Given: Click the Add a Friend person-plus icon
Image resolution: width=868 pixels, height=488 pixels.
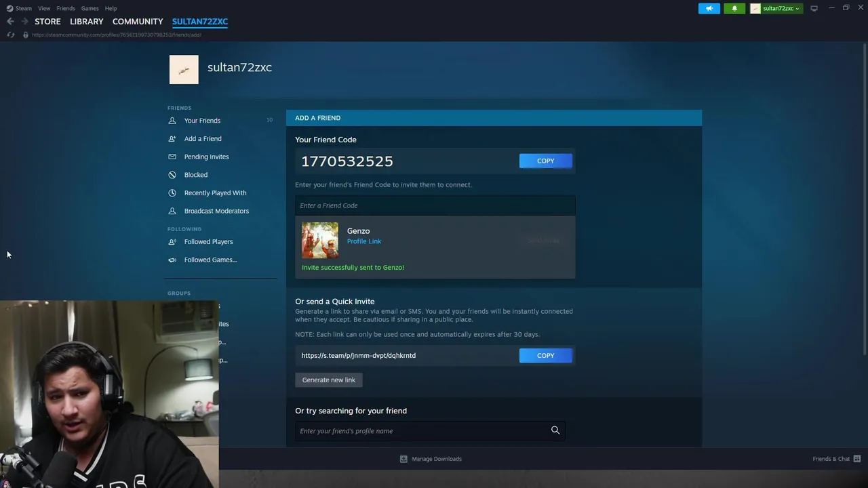Looking at the screenshot, I should click(172, 138).
